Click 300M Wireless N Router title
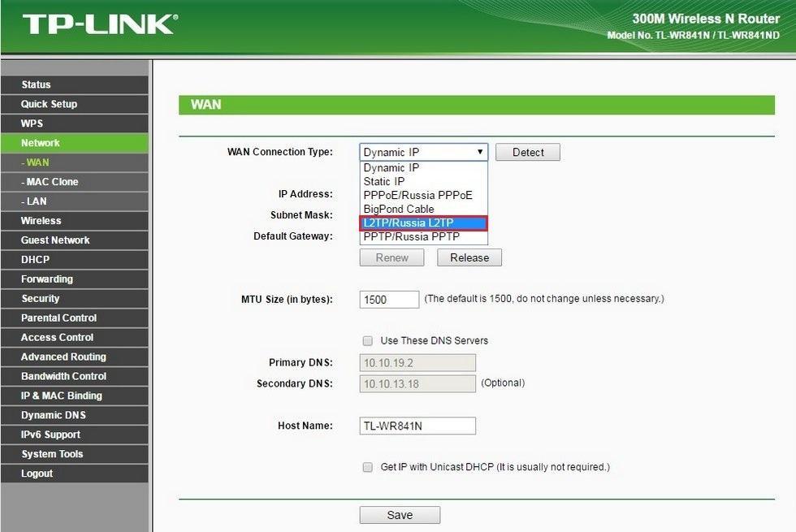This screenshot has height=532, width=796. [706, 19]
